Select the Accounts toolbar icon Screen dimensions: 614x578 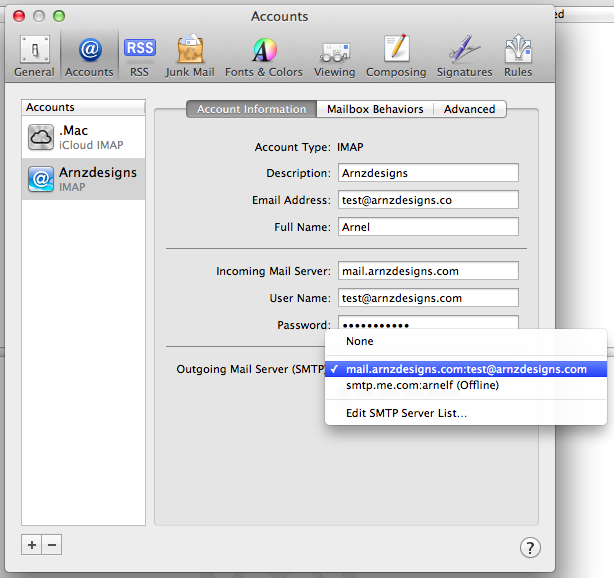click(x=89, y=55)
